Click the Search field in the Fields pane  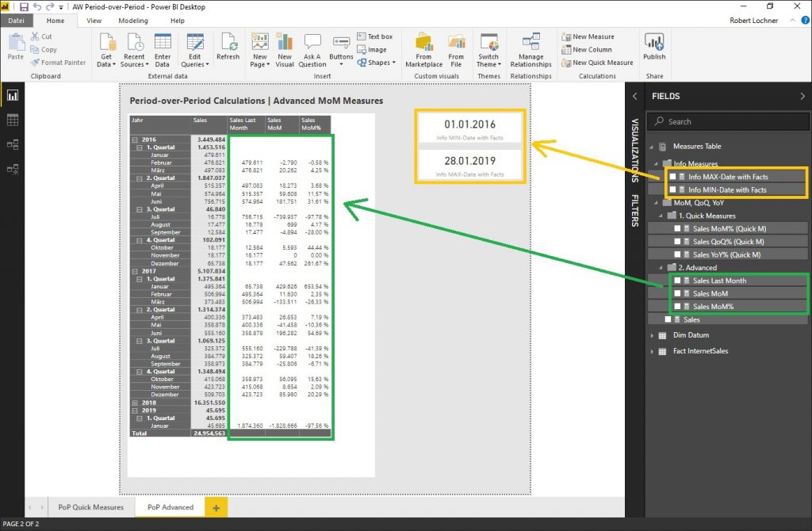click(x=727, y=120)
